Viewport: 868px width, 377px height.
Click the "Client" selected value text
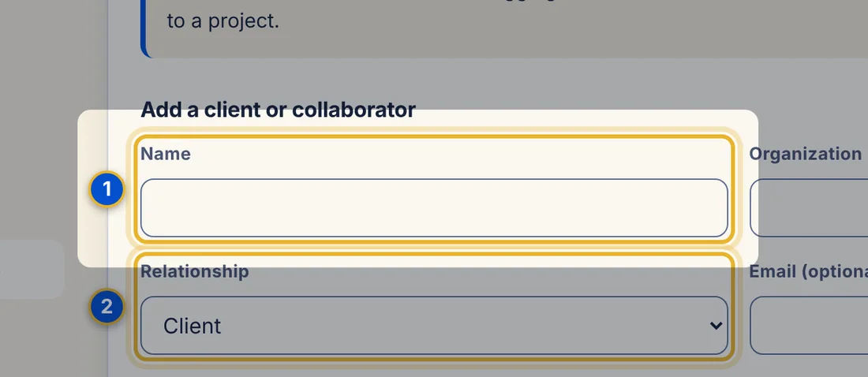192,326
